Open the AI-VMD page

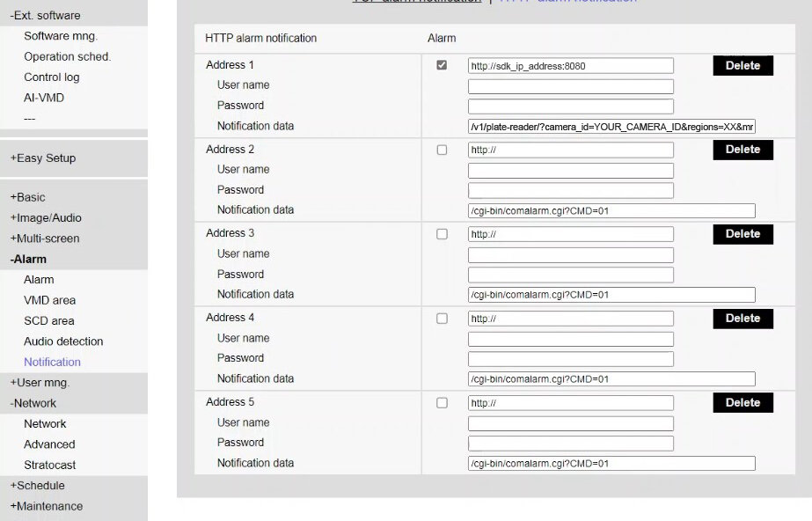pyautogui.click(x=44, y=98)
